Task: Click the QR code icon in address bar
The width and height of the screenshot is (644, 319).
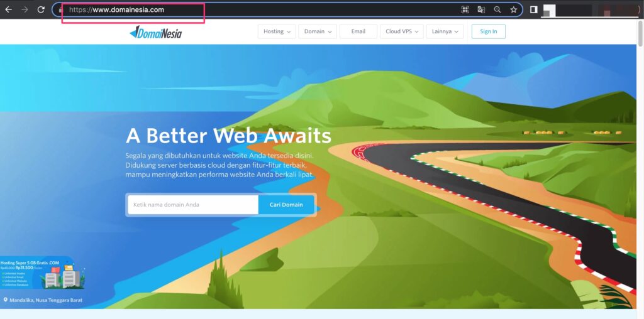Action: coord(465,10)
